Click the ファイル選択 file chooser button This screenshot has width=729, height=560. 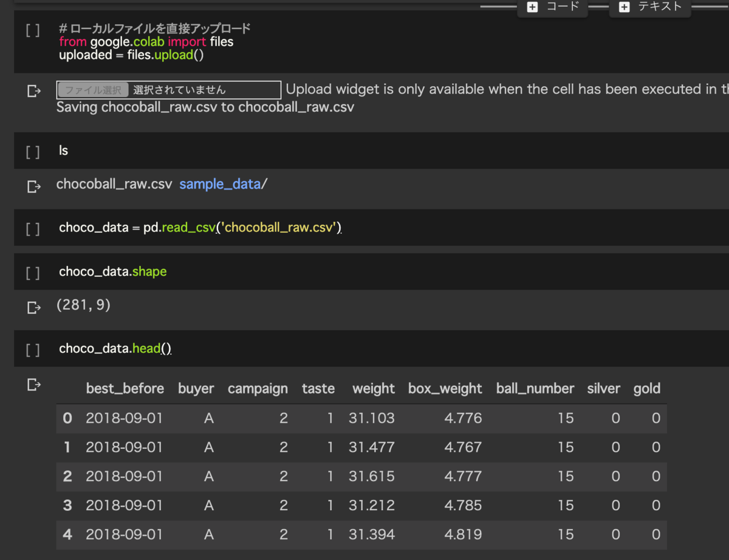(x=93, y=90)
